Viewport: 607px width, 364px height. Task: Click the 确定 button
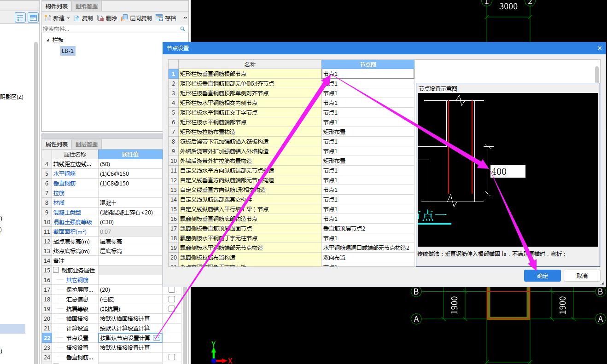[543, 276]
